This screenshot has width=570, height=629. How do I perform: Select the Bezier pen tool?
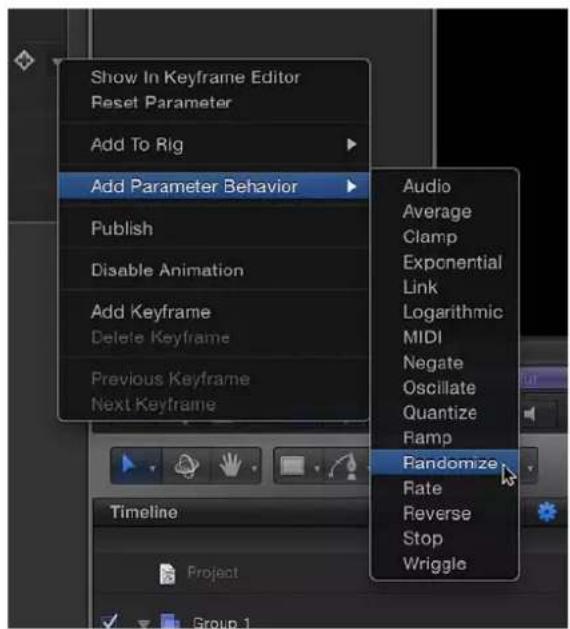point(343,467)
